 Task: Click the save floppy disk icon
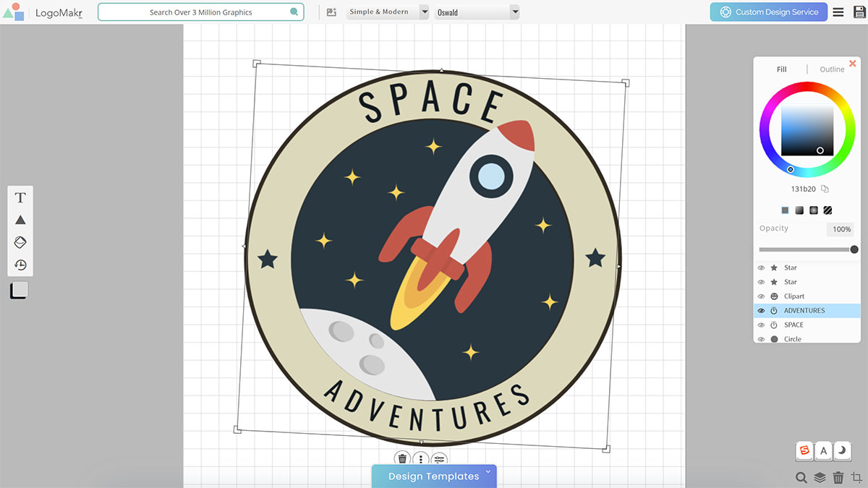click(x=859, y=12)
